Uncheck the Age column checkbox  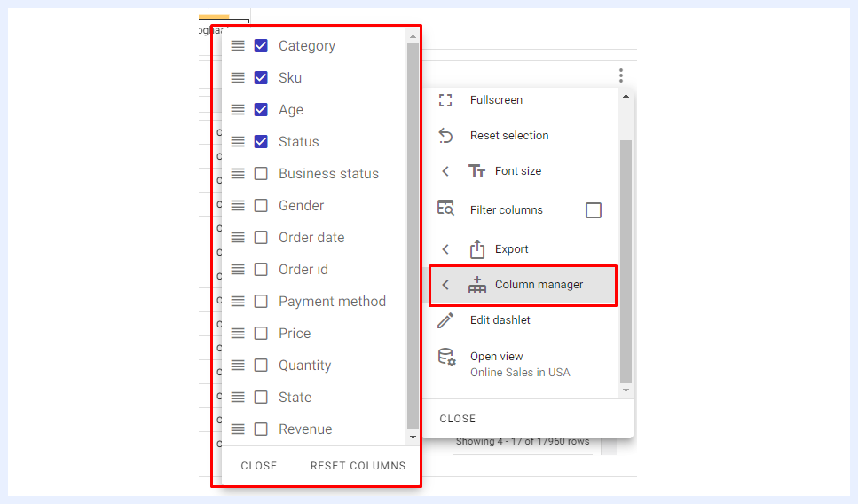(261, 109)
